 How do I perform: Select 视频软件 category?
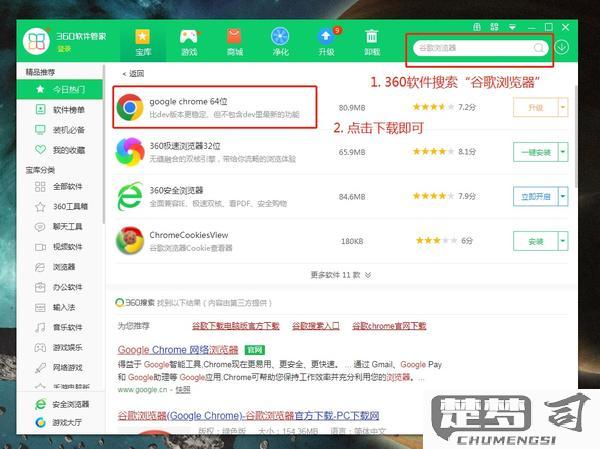click(x=60, y=247)
